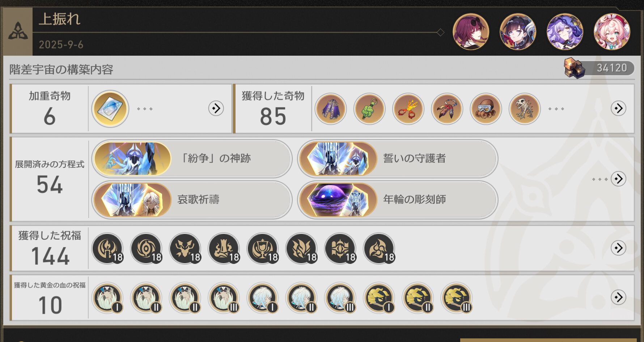The width and height of the screenshot is (644, 342).
Task: Open the 哀歌祈禱 equation
Action: click(x=192, y=200)
